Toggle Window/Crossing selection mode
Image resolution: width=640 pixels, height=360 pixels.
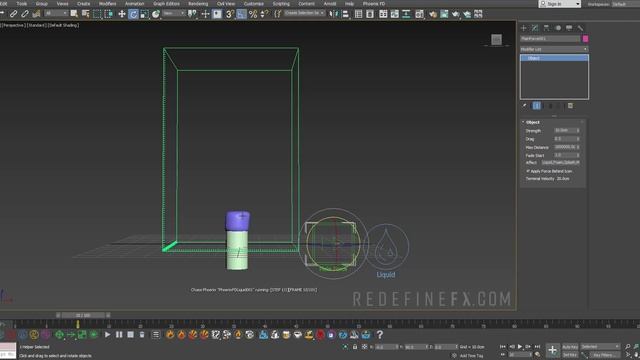click(108, 14)
